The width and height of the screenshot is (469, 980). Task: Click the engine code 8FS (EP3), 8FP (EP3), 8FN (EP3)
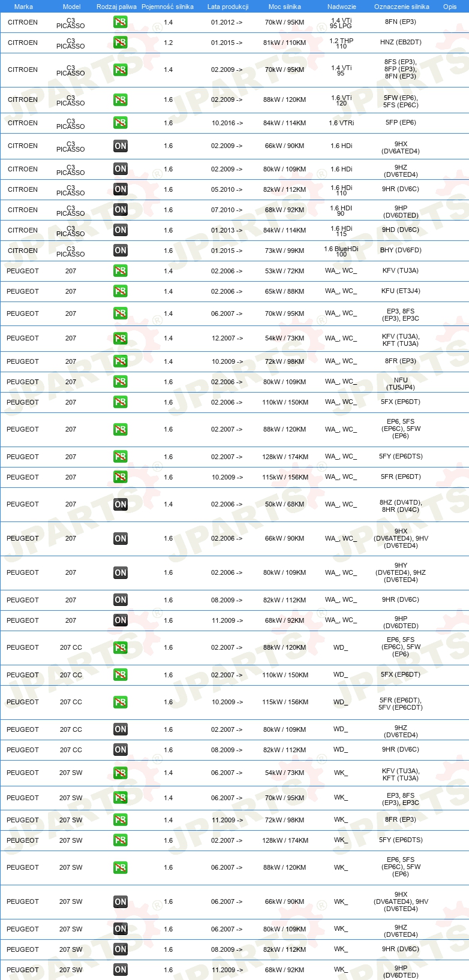(401, 69)
